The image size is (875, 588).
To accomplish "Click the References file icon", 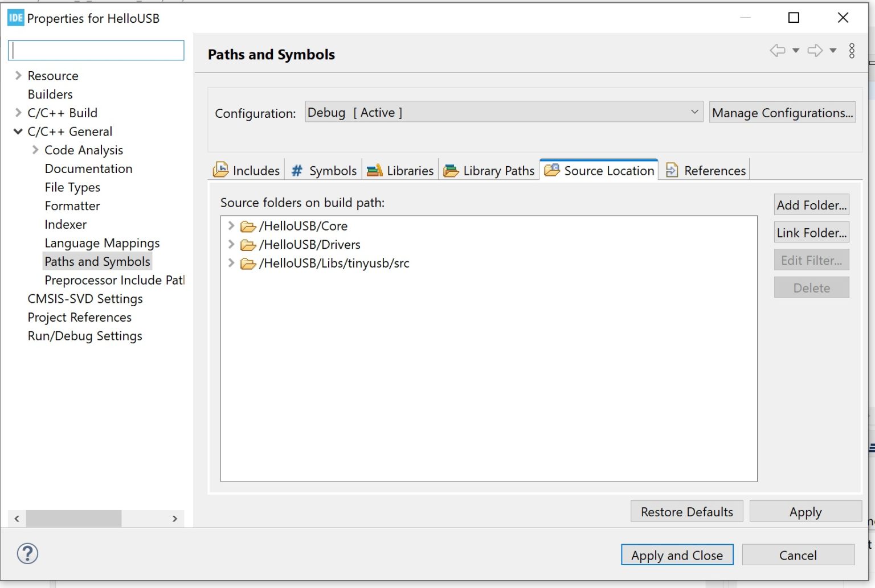I will click(x=672, y=170).
